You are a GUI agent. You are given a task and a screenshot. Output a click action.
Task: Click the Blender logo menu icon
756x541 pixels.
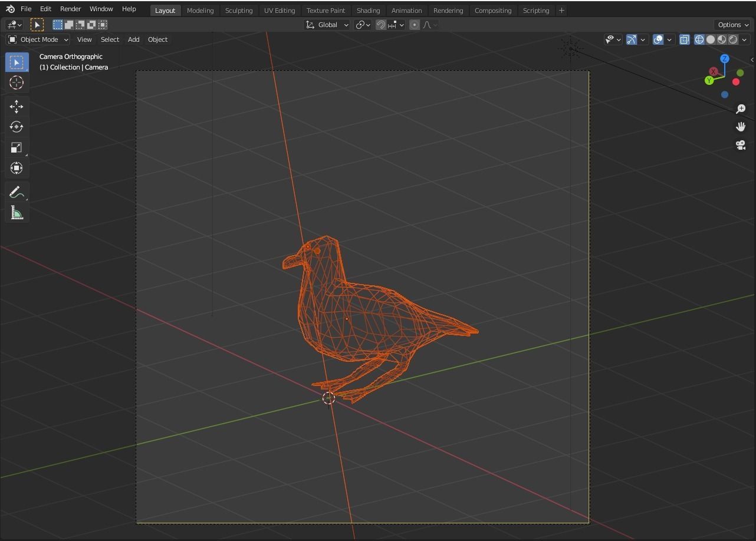[x=10, y=9]
